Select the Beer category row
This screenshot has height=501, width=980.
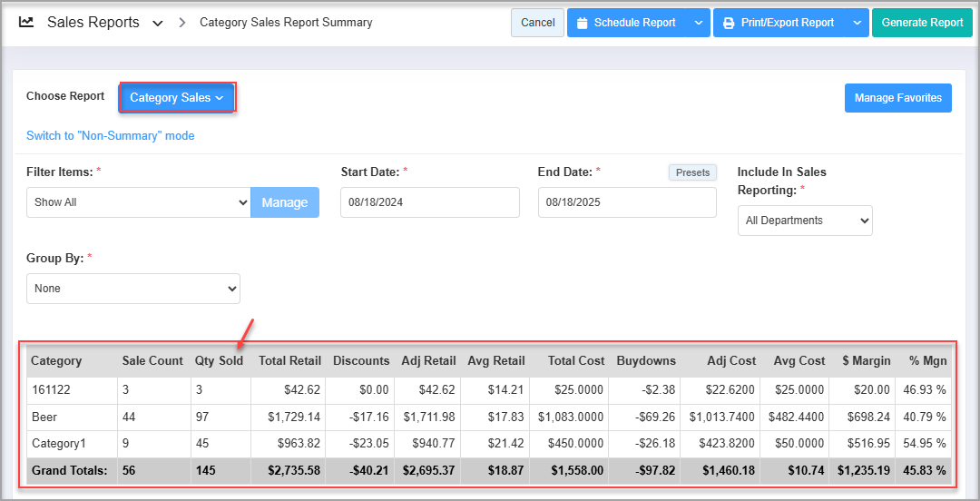pyautogui.click(x=44, y=417)
